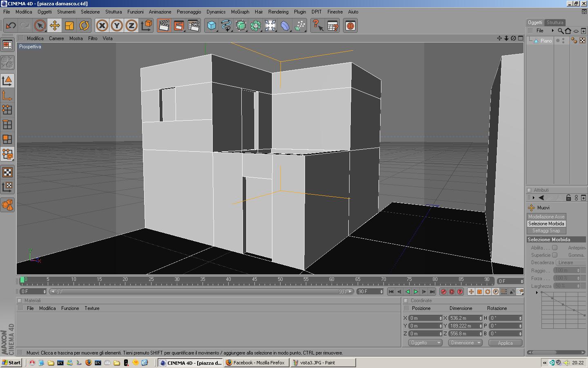Open the Render Settings clapperboard icon
The width and height of the screenshot is (588, 368).
point(194,26)
